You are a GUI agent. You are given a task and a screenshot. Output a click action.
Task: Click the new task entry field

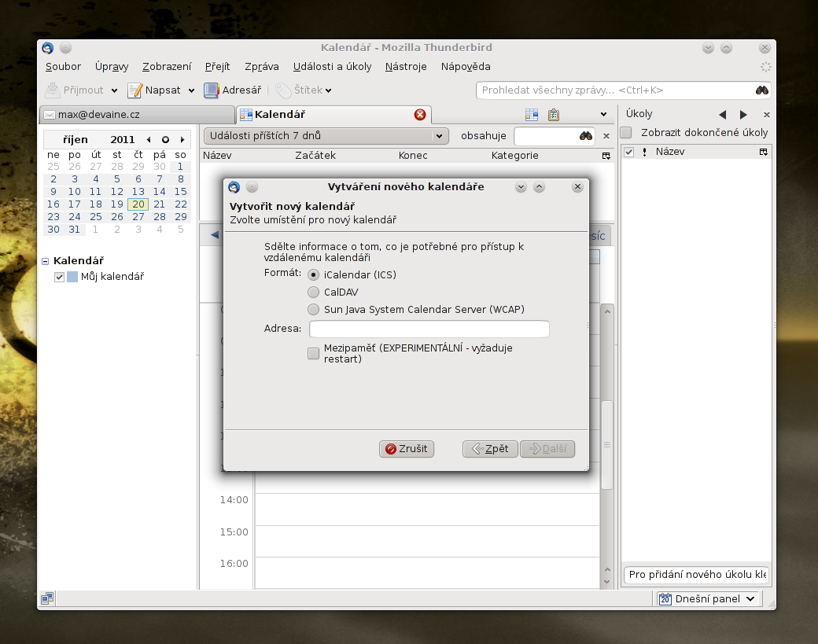click(x=696, y=575)
